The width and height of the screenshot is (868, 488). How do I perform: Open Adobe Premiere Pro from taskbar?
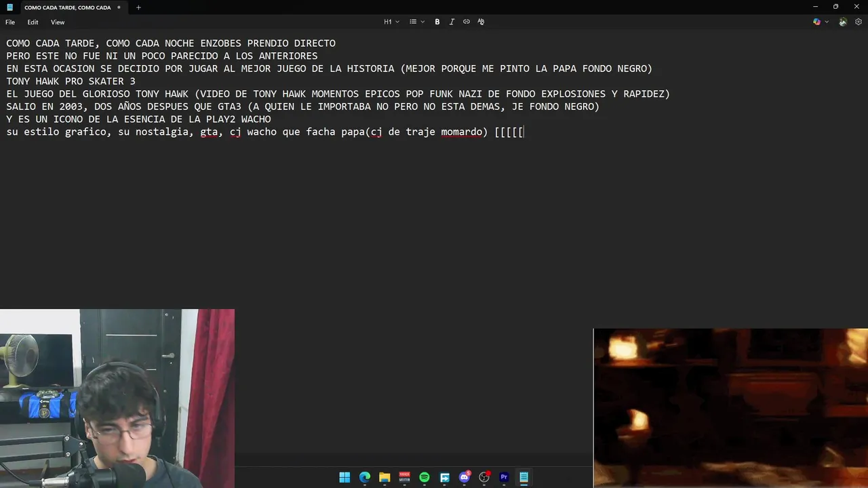[x=504, y=477]
